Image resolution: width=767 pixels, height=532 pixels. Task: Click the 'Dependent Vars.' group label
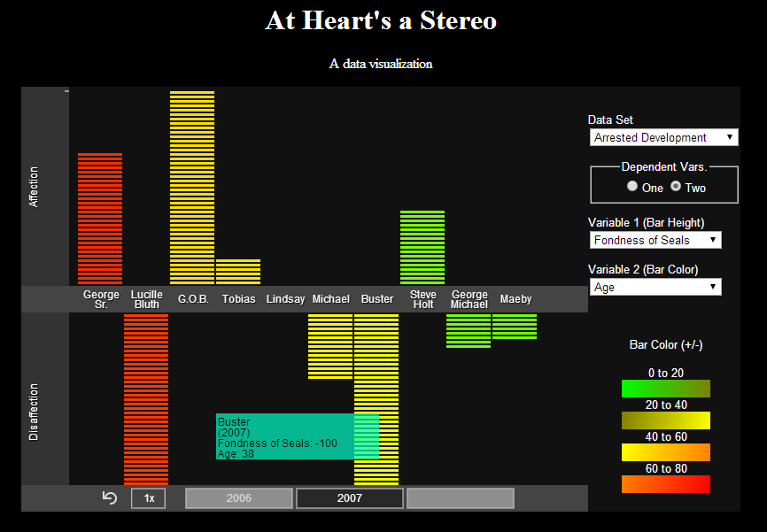(663, 166)
